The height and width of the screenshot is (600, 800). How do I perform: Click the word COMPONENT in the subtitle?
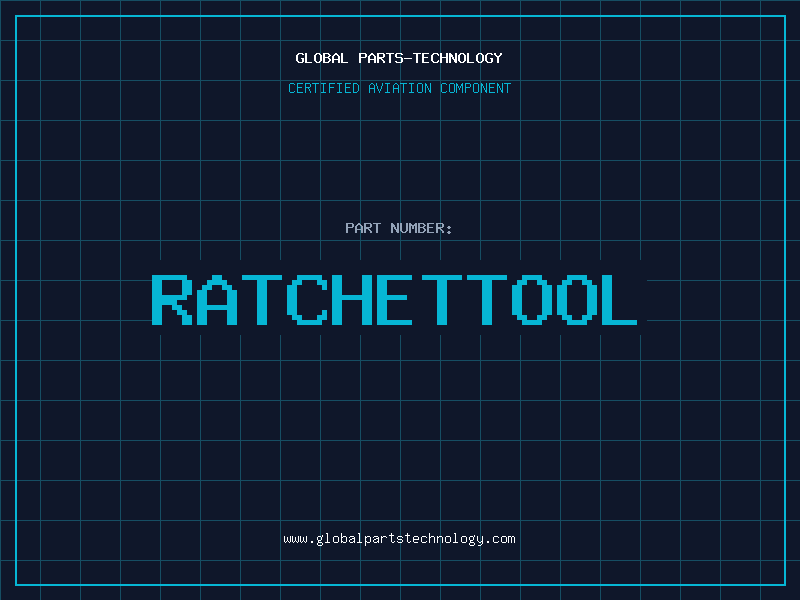click(475, 88)
